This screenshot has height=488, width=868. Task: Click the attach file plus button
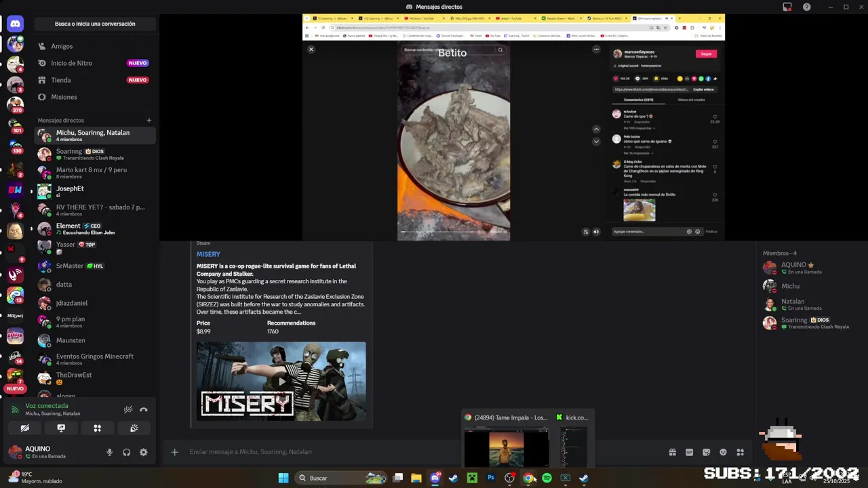point(174,452)
